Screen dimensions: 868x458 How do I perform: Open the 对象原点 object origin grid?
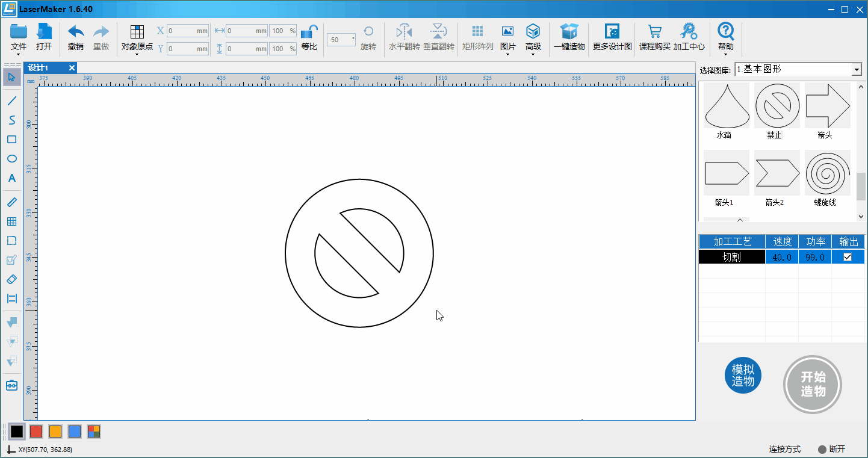point(137,32)
